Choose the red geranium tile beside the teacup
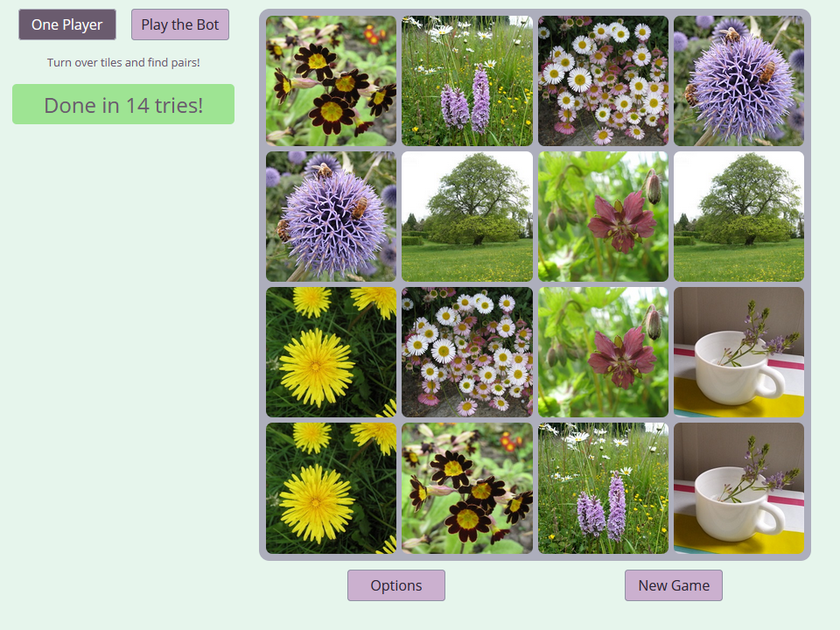Screen dimensions: 840x630 tap(603, 352)
